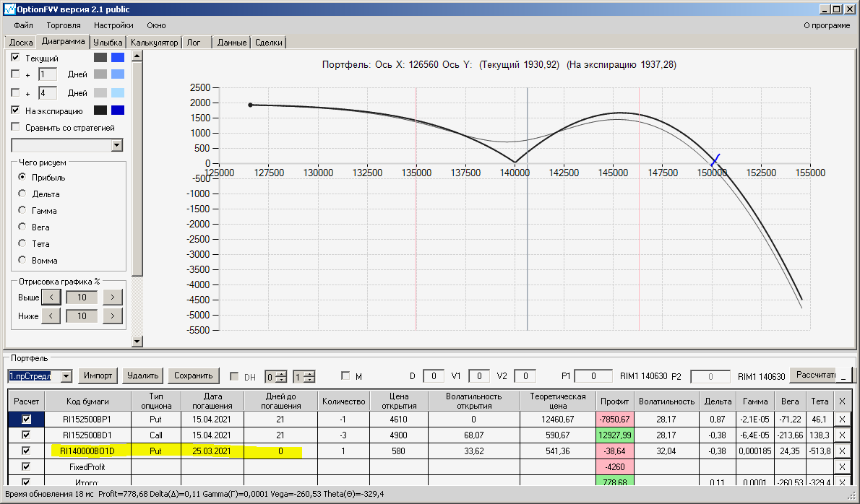Click the light blue swatch for '+1 Дней'
The image size is (860, 504).
[118, 74]
